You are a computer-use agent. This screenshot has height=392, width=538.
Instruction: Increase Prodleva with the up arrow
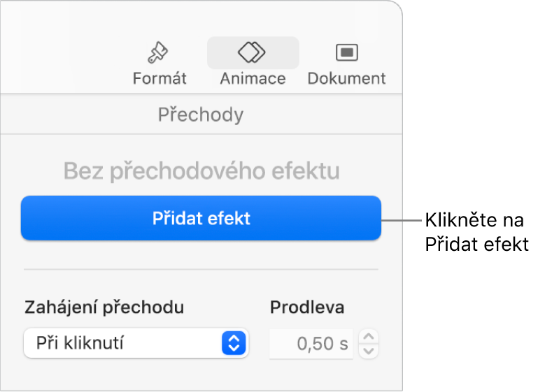[369, 337]
